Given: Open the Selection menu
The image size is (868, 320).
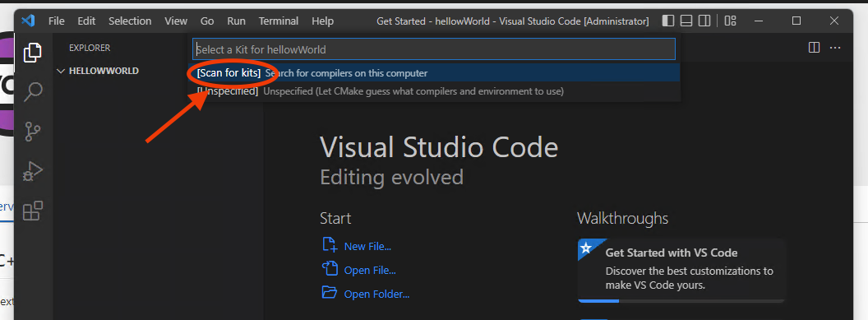Looking at the screenshot, I should (x=130, y=21).
